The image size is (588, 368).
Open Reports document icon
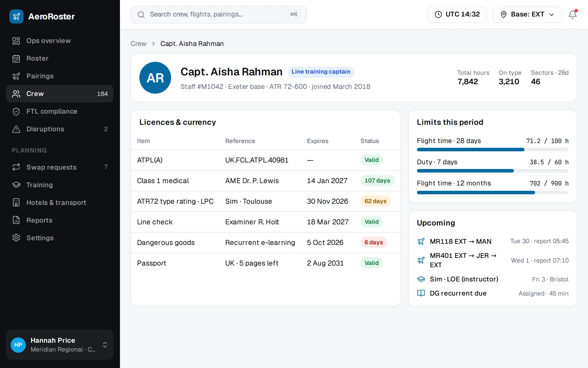(16, 220)
